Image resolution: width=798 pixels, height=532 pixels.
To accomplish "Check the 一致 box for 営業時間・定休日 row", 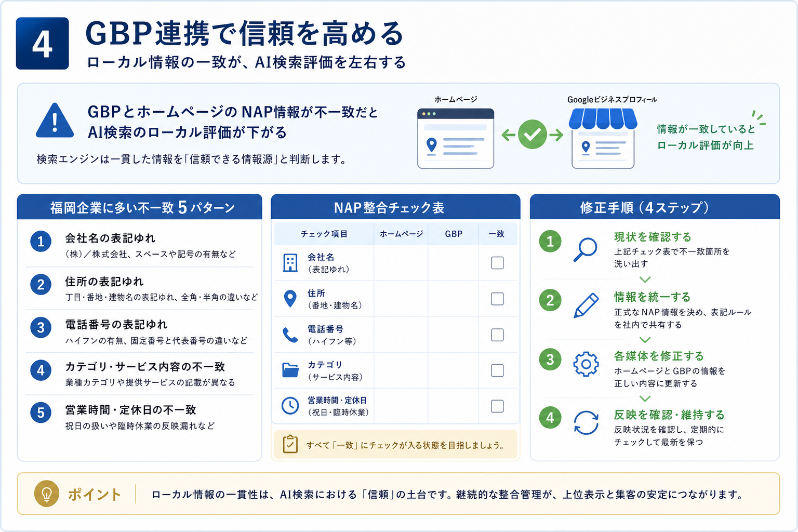I will [x=497, y=406].
